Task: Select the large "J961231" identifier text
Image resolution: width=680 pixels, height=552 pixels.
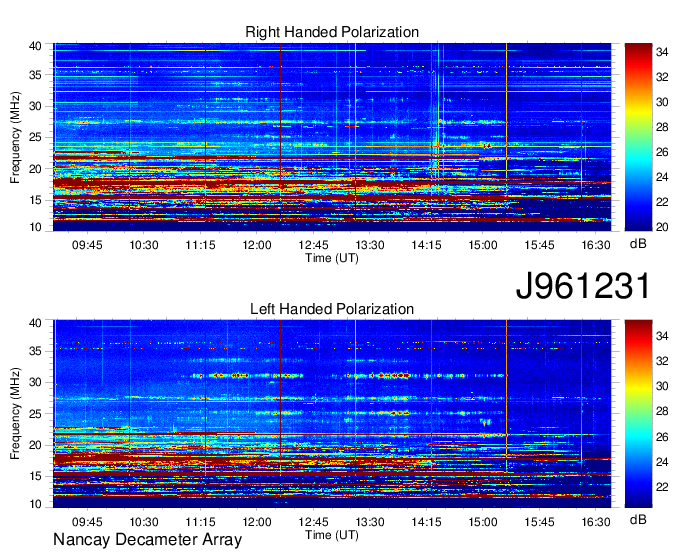Action: 583,286
